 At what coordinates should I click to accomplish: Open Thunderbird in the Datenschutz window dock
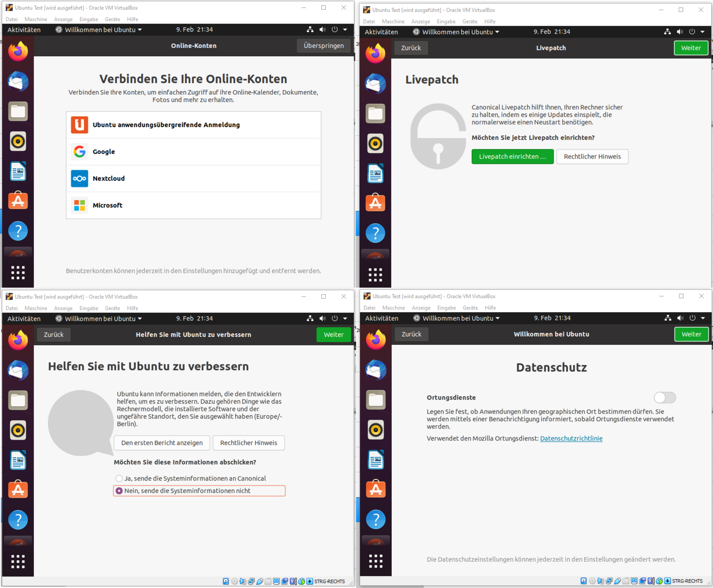tap(376, 370)
